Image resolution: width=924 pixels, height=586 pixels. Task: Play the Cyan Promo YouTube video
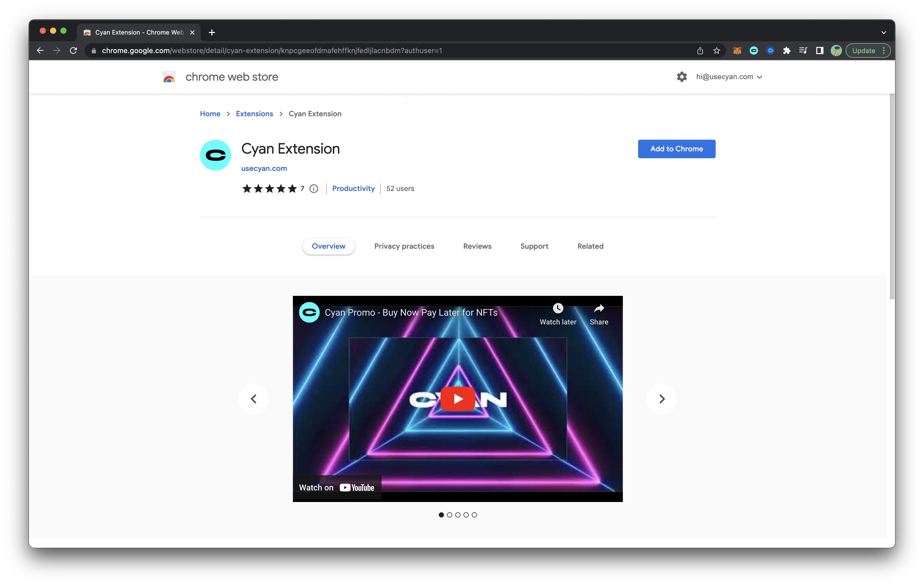[457, 399]
